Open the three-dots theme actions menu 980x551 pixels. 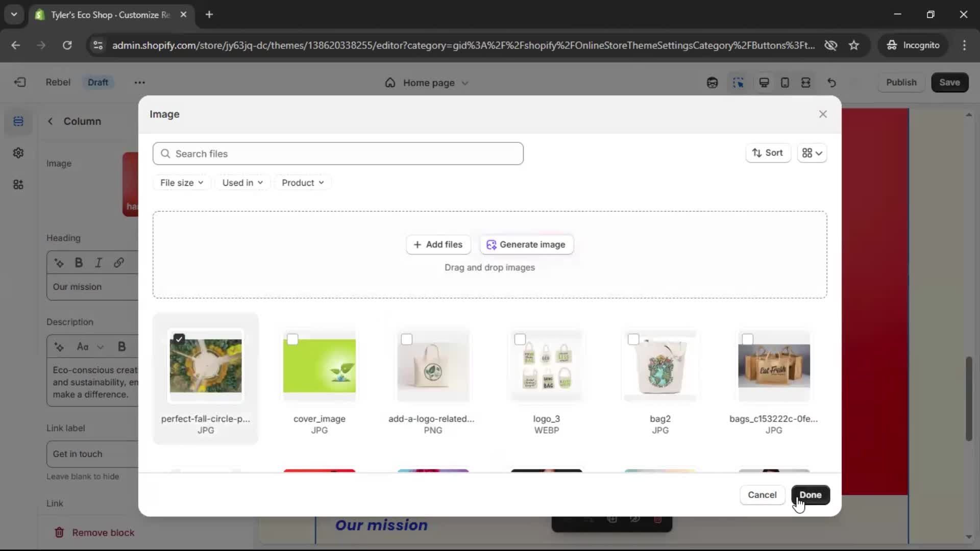click(139, 82)
